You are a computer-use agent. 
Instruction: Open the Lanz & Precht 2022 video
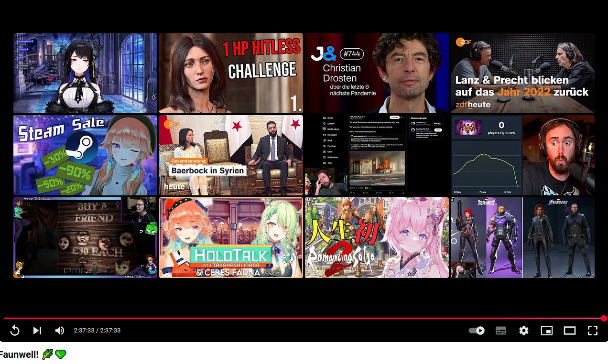coord(522,73)
